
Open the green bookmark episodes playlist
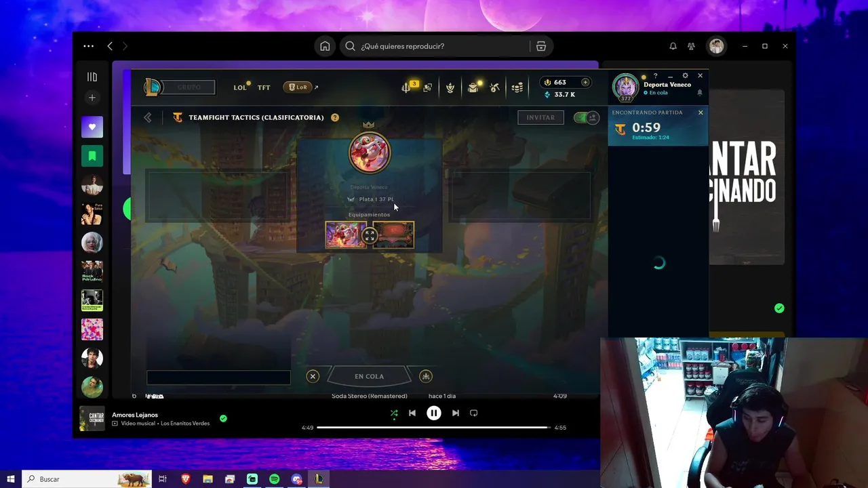coord(92,156)
